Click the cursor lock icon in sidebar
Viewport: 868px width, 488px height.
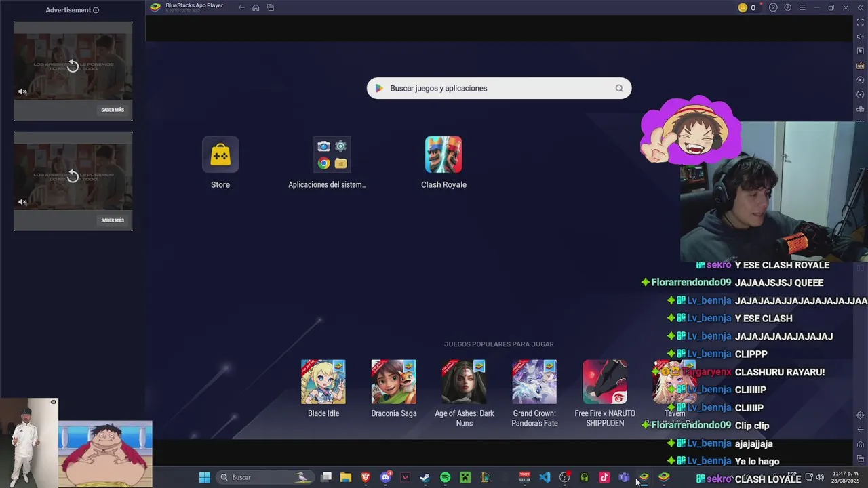pyautogui.click(x=861, y=52)
